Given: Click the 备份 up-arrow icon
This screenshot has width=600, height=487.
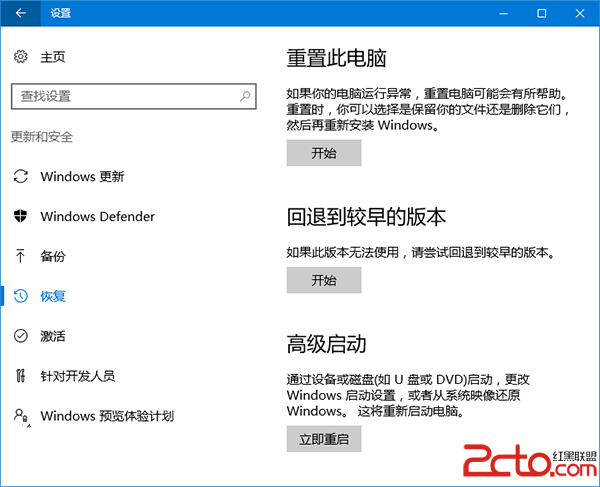Looking at the screenshot, I should coord(20,256).
